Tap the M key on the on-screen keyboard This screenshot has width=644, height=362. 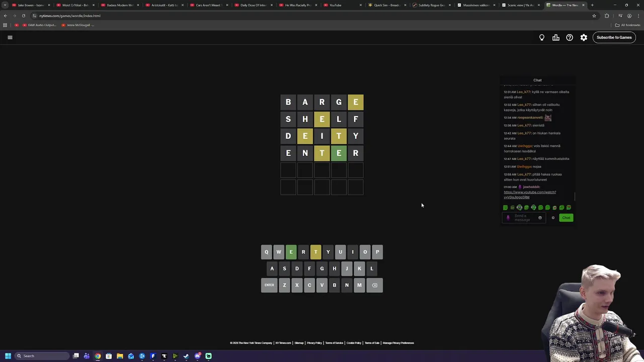click(359, 285)
